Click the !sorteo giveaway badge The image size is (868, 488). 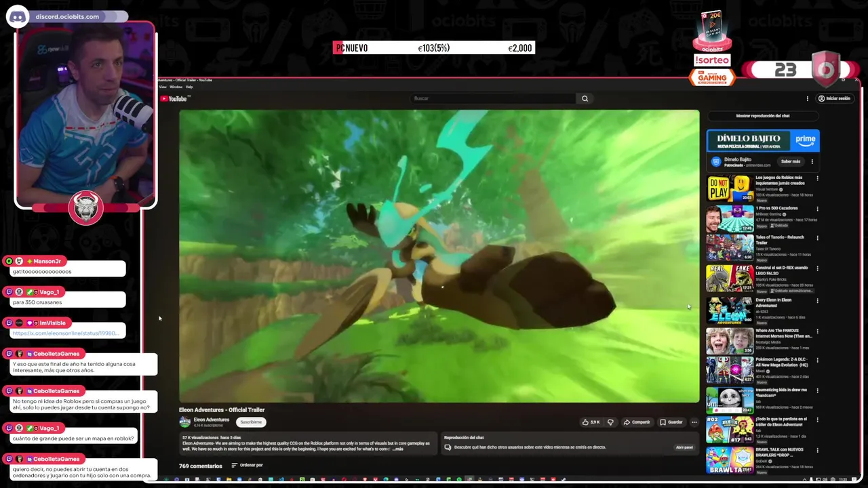point(712,60)
